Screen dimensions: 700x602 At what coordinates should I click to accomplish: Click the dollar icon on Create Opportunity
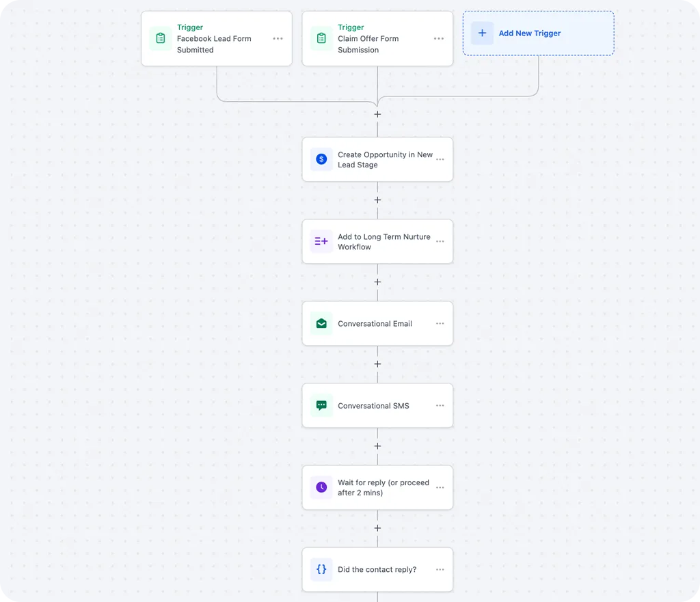pos(321,159)
